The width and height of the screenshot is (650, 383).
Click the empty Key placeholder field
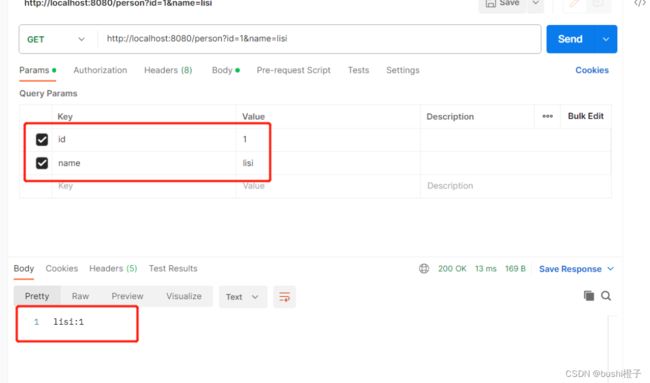144,186
